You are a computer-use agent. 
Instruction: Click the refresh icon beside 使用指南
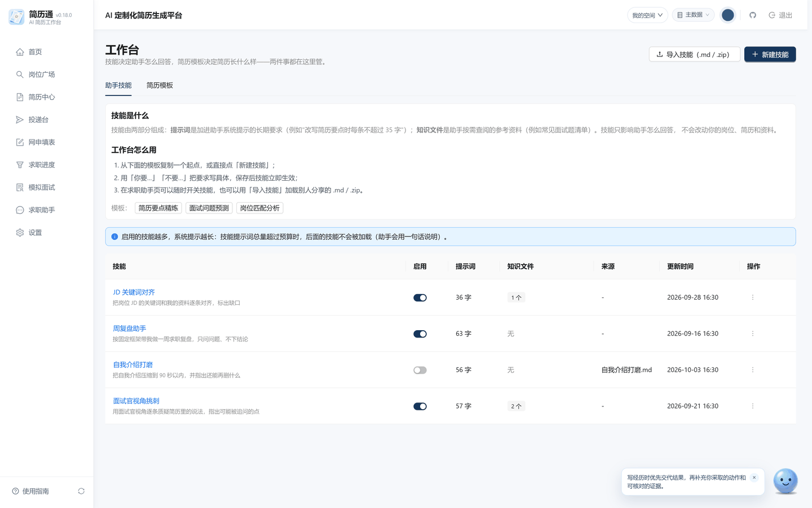(x=81, y=491)
